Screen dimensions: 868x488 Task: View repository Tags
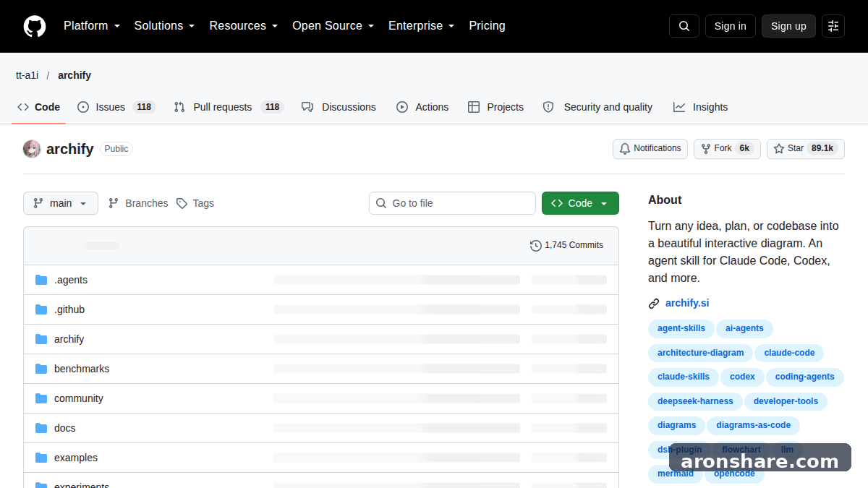[x=195, y=203]
